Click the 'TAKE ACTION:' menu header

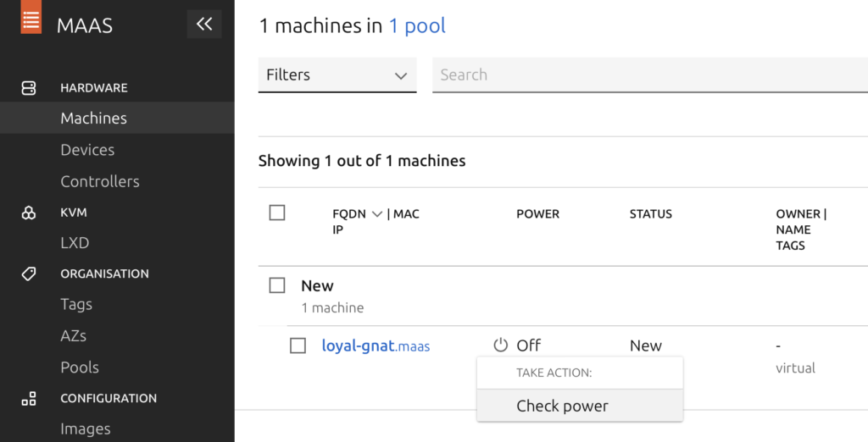point(554,373)
